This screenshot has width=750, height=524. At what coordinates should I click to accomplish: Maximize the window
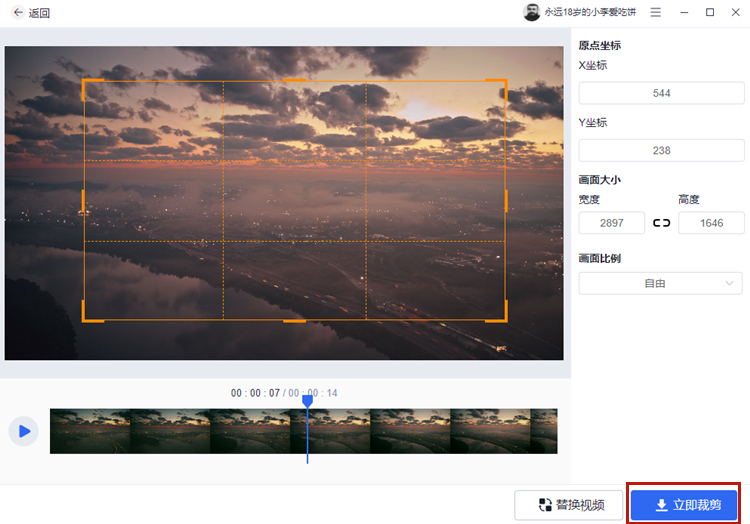pyautogui.click(x=710, y=12)
